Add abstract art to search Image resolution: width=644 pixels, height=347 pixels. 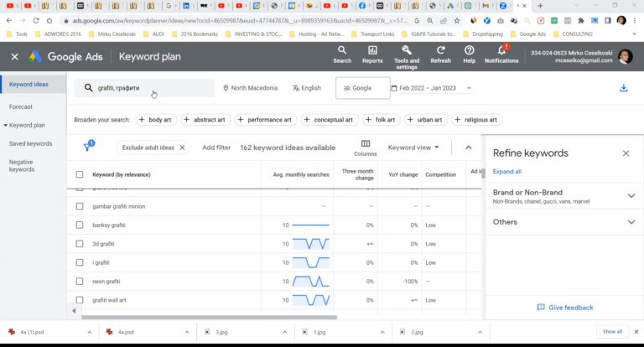tap(205, 120)
